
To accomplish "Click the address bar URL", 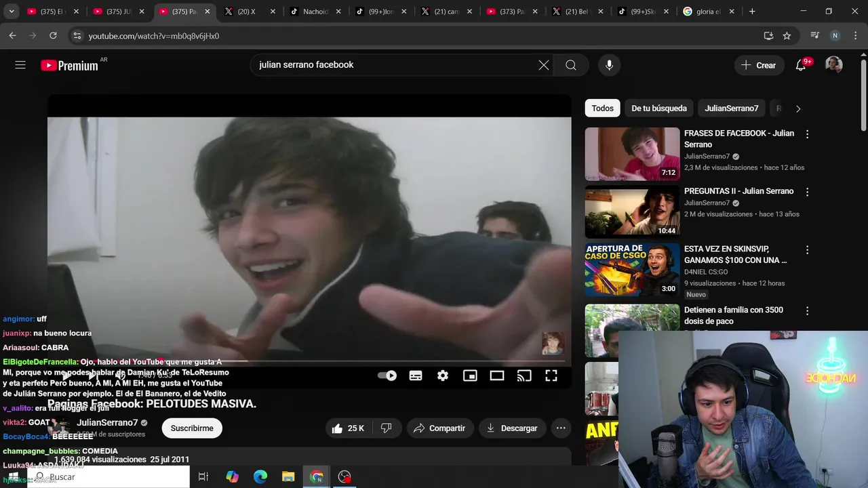I will coord(154,36).
